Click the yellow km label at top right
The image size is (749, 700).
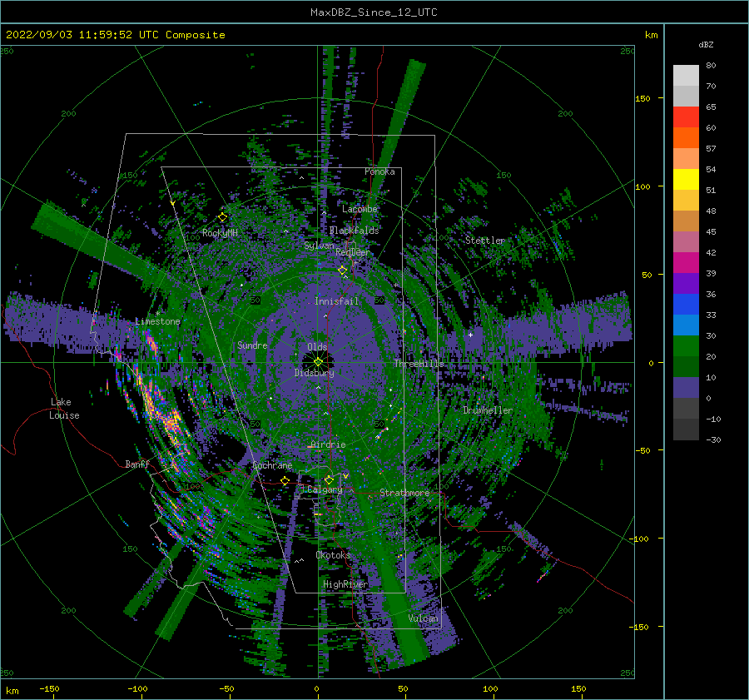651,35
